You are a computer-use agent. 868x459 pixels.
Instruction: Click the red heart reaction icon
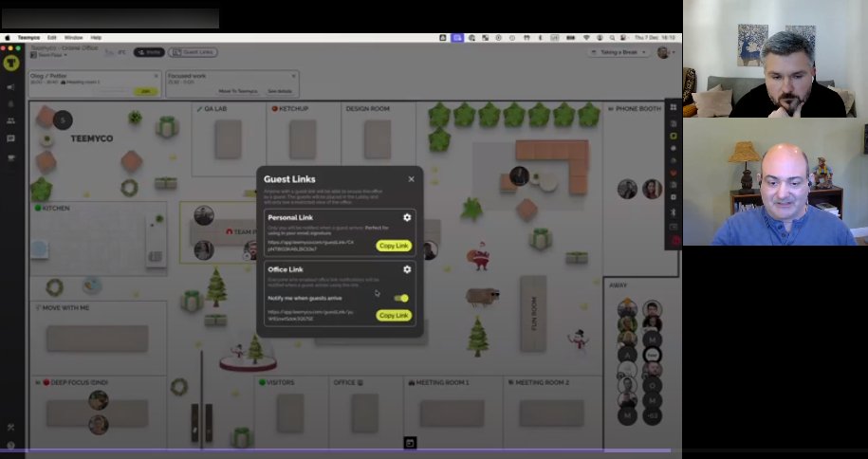674,173
